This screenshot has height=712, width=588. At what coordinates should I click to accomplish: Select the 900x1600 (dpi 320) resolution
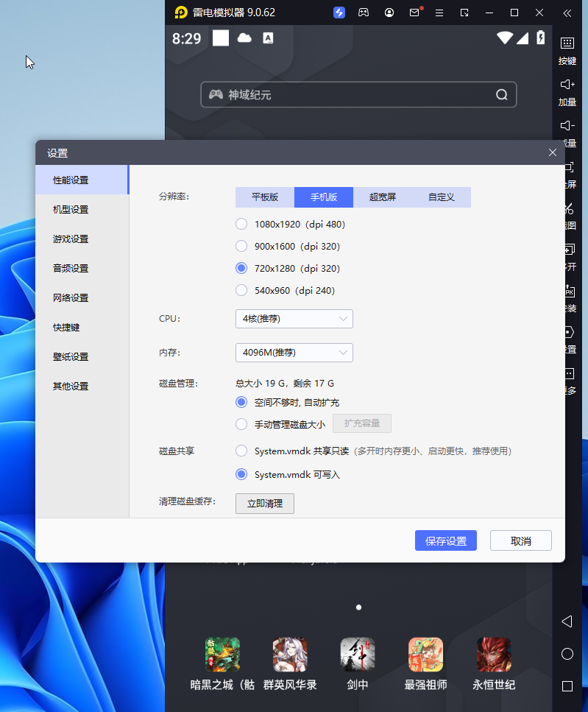point(241,246)
